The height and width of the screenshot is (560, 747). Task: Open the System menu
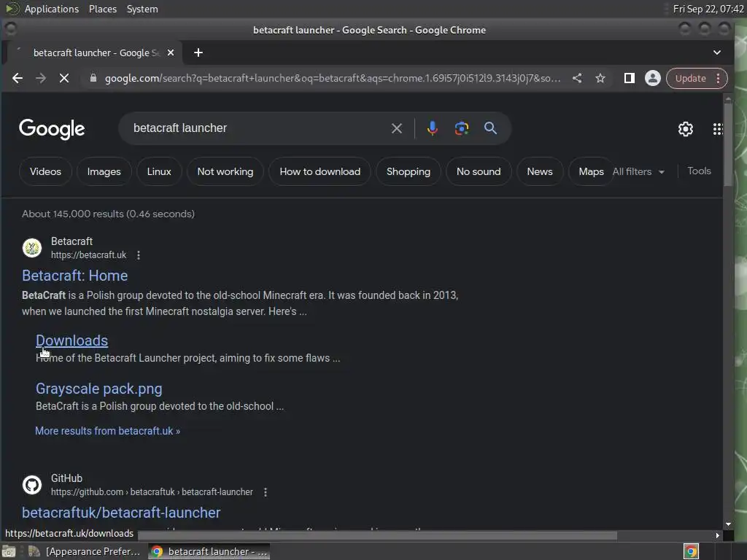pyautogui.click(x=142, y=9)
